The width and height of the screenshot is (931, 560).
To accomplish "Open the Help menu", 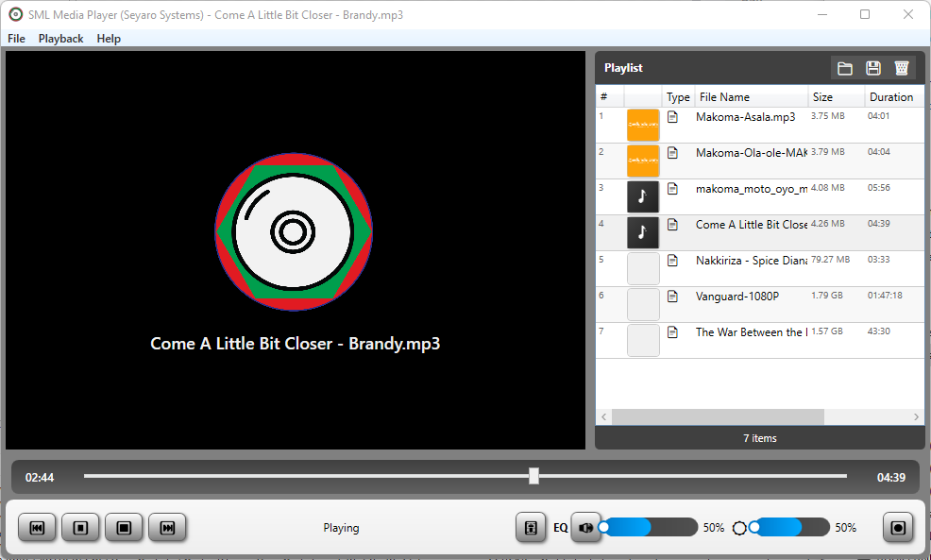I will pos(109,39).
